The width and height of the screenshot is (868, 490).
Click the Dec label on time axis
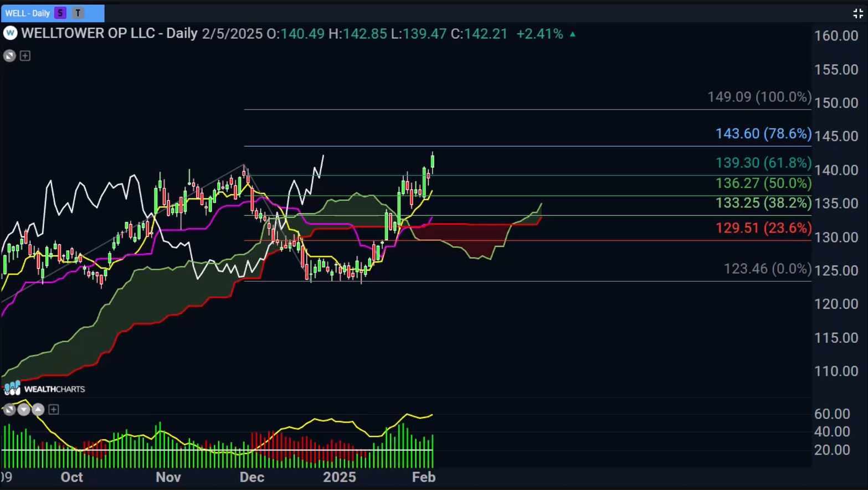pyautogui.click(x=252, y=477)
